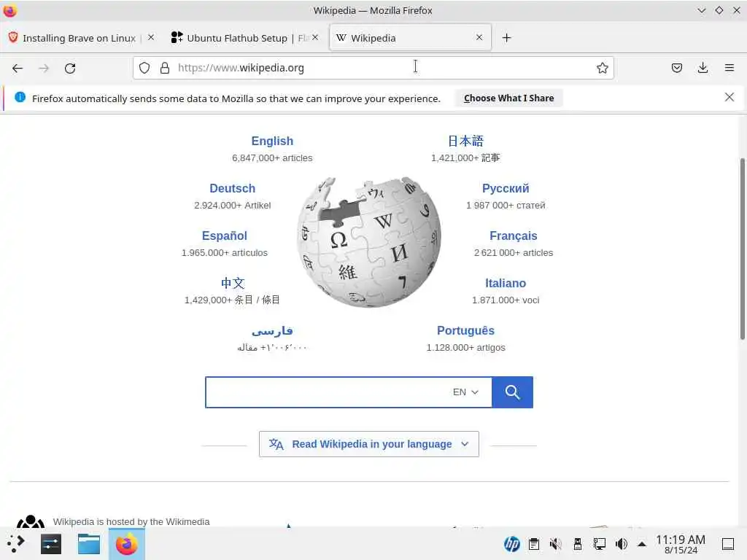Viewport: 747px width, 560px height.
Task: Click the show desktop button
Action: point(728,544)
